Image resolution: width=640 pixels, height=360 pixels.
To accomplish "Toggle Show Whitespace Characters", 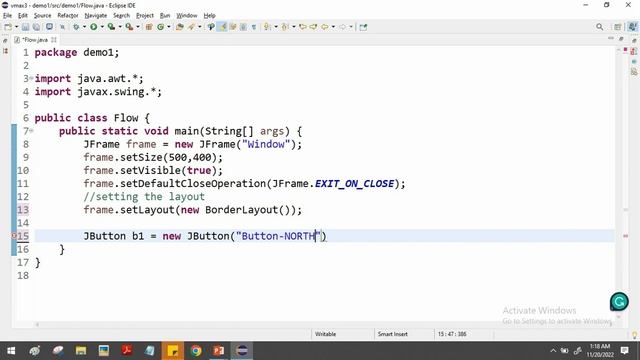I will [254, 27].
